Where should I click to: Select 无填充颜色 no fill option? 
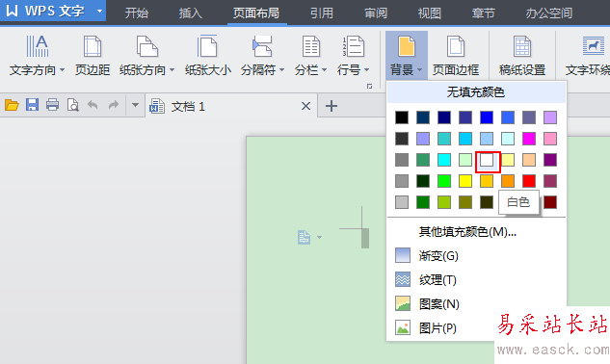[476, 92]
